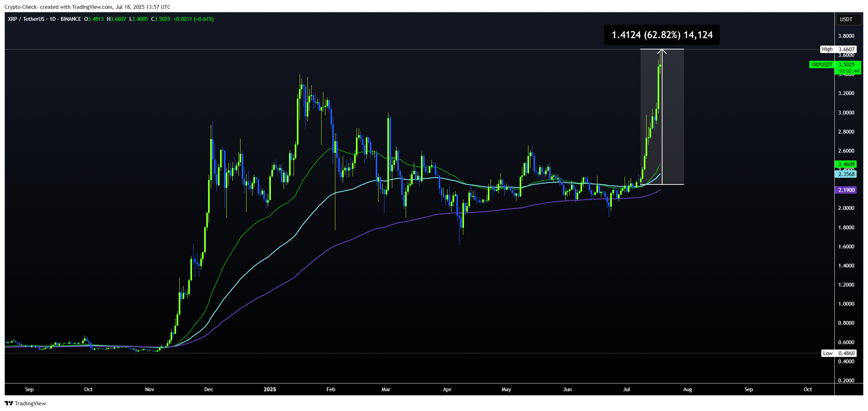The height and width of the screenshot is (411, 868).
Task: Click the Low 0.4860 price label
Action: 839,353
